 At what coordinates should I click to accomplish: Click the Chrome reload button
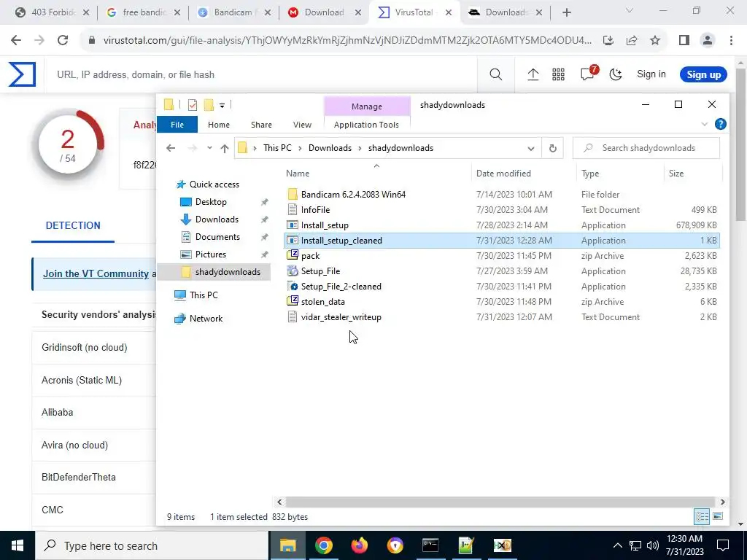[63, 41]
